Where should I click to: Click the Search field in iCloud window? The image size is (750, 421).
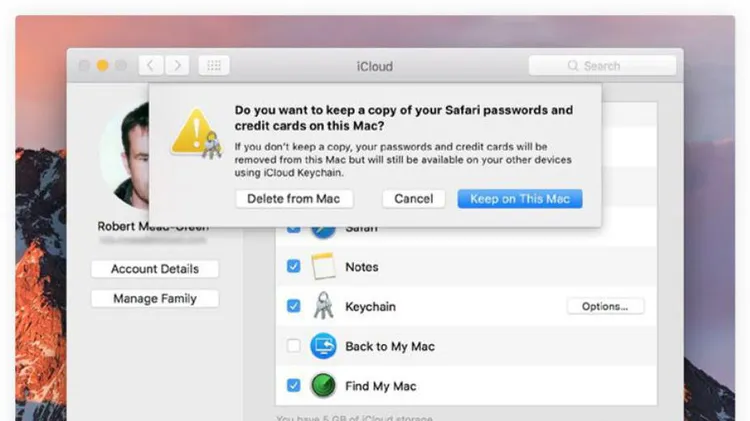[602, 66]
